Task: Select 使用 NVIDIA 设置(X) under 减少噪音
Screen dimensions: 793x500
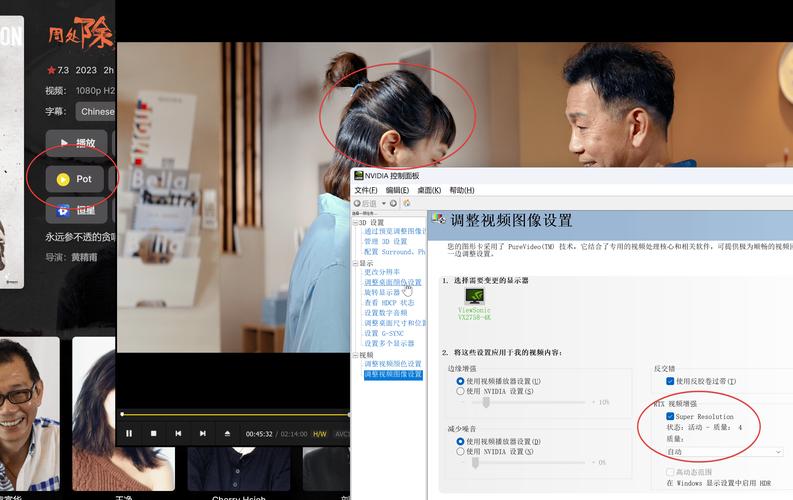Action: tap(460, 451)
